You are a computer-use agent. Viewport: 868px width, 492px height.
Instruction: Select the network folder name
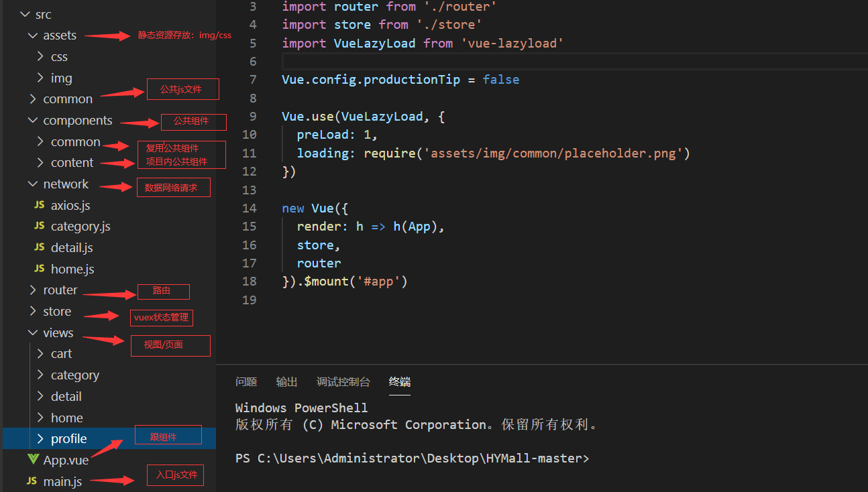[66, 184]
